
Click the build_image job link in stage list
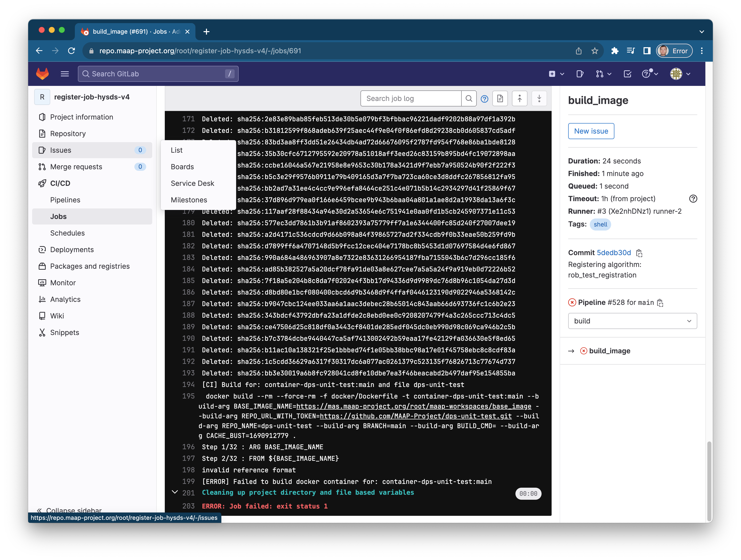pyautogui.click(x=610, y=351)
